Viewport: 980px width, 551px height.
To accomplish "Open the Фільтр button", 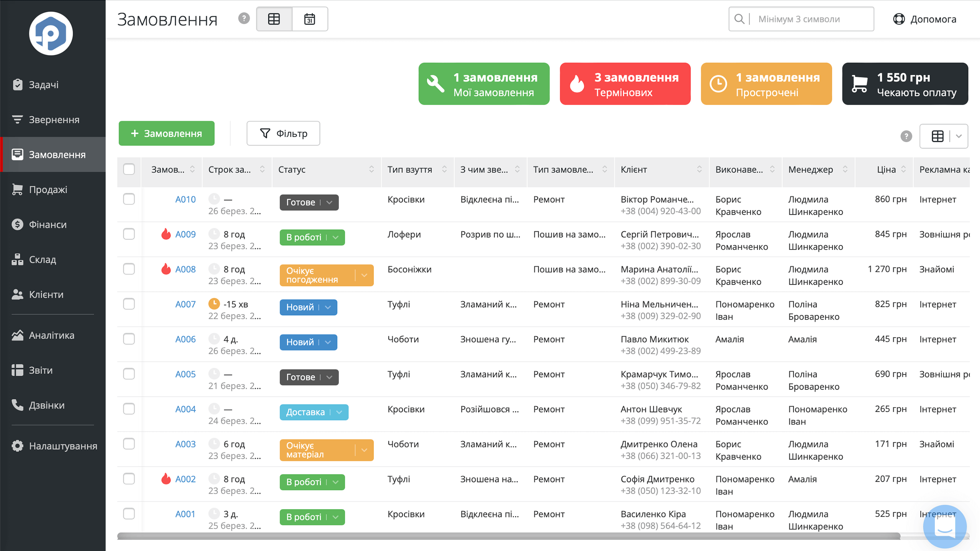I will tap(283, 133).
